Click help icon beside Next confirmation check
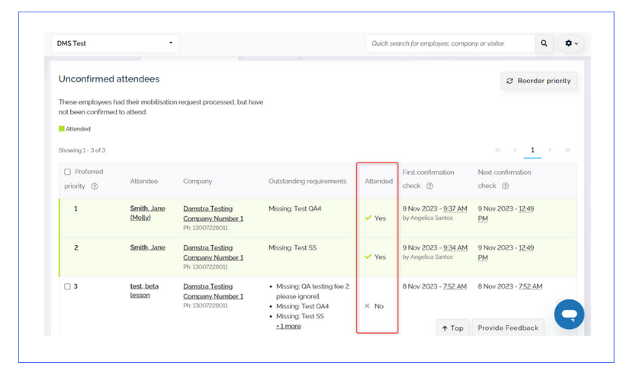Screen dimensions: 633x378 click(505, 186)
